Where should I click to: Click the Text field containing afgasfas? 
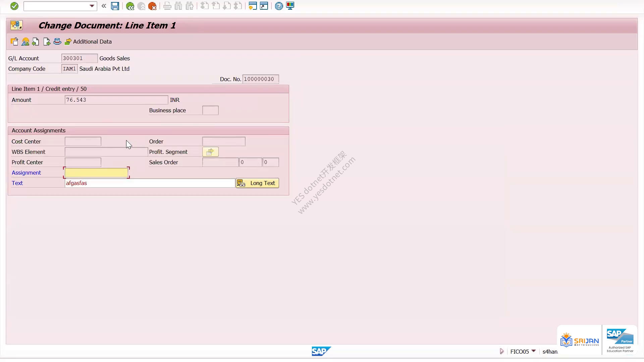coord(150,183)
